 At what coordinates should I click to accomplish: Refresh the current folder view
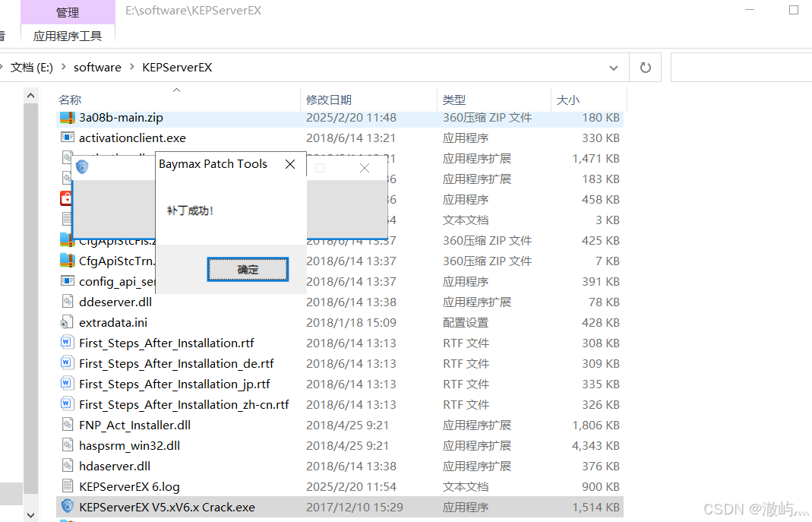coord(645,68)
